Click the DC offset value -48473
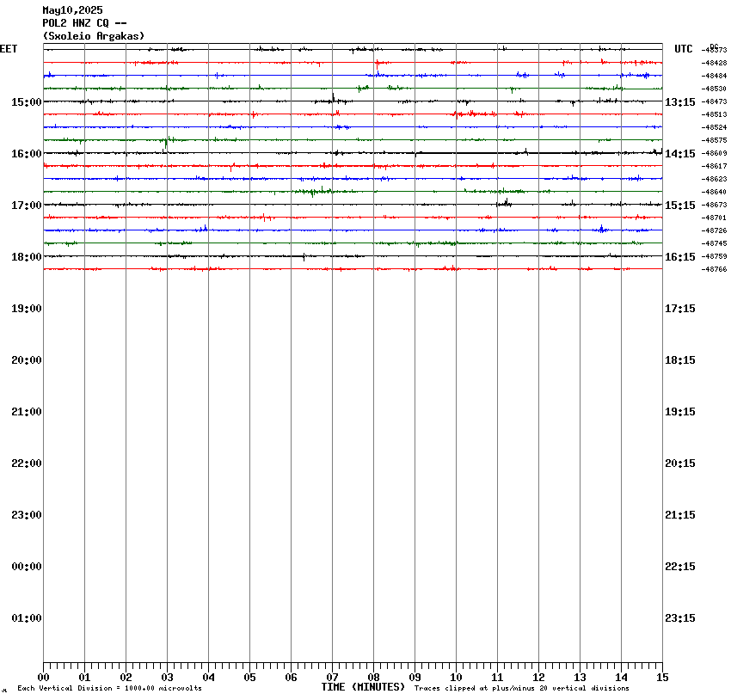 [714, 101]
